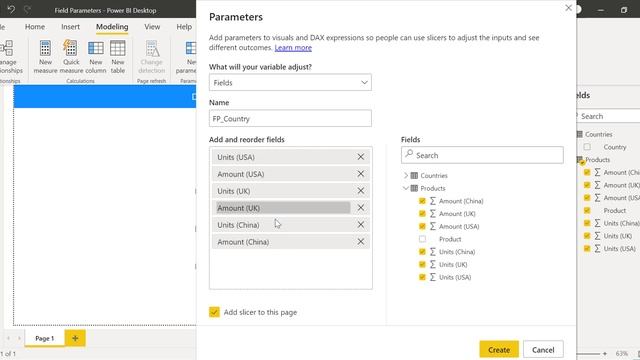Screen dimensions: 640x360
Task: Uncheck Amount (China) in dialog fields
Action: point(422,201)
